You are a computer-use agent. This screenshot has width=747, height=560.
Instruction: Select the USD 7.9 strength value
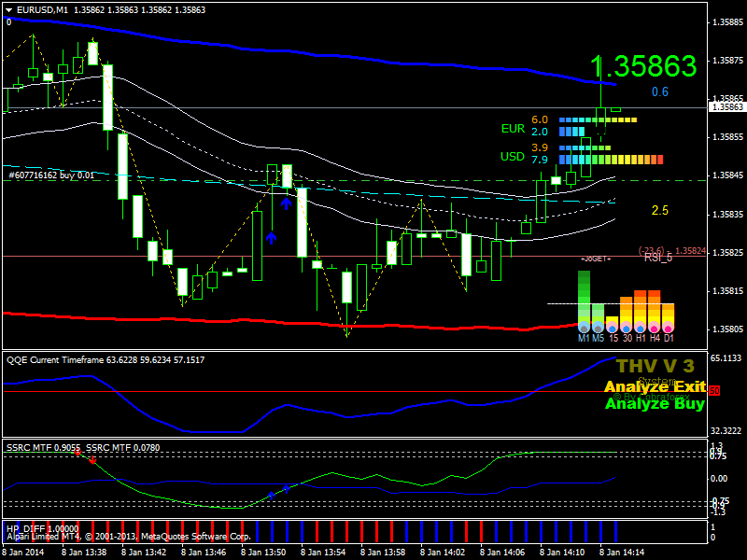[540, 160]
